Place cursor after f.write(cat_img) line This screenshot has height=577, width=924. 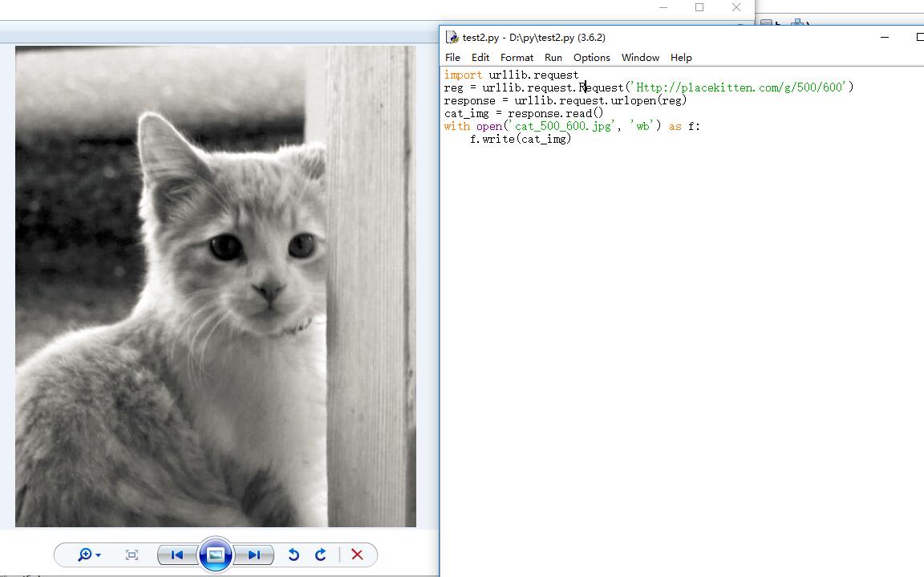(572, 139)
